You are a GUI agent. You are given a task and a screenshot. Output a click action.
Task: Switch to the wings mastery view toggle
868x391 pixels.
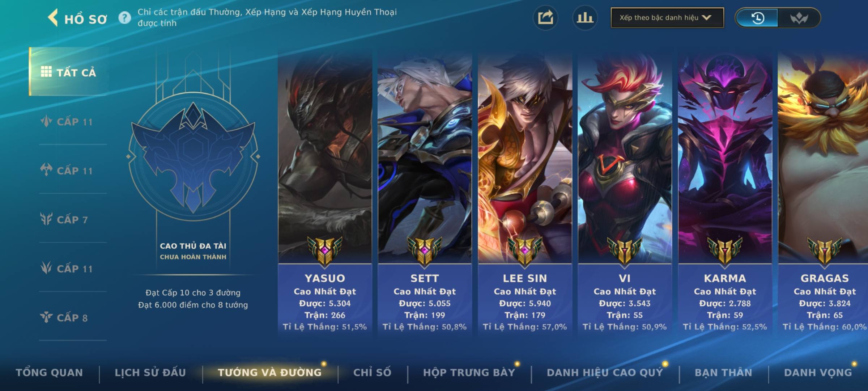pyautogui.click(x=799, y=18)
